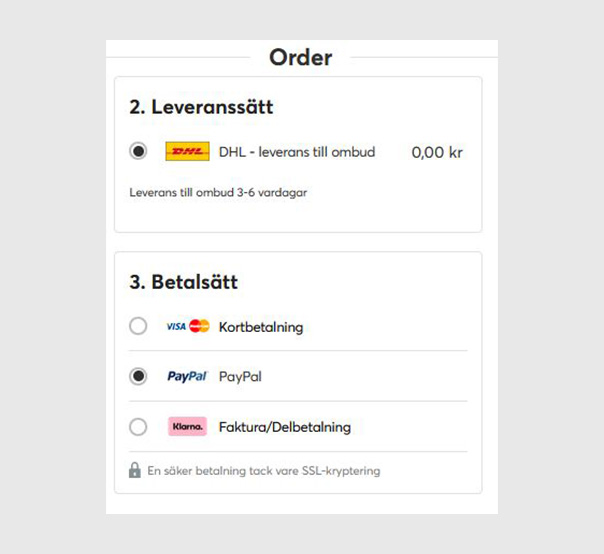604x554 pixels.
Task: Click the PayPal logo
Action: pos(187,376)
